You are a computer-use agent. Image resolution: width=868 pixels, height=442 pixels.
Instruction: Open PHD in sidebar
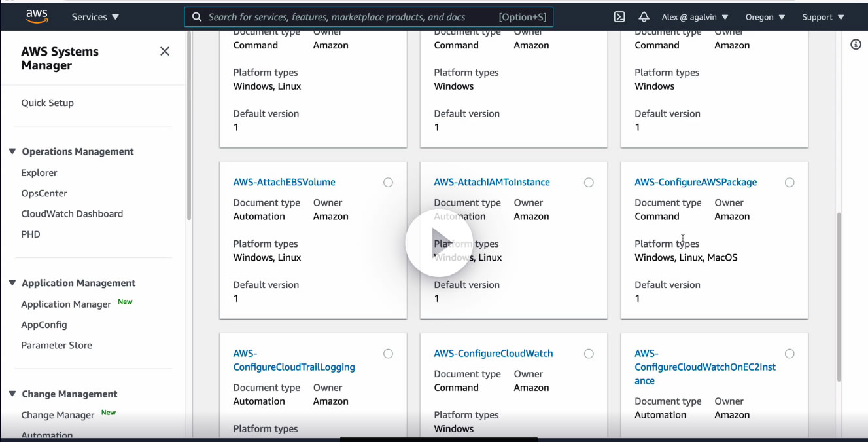click(x=31, y=234)
